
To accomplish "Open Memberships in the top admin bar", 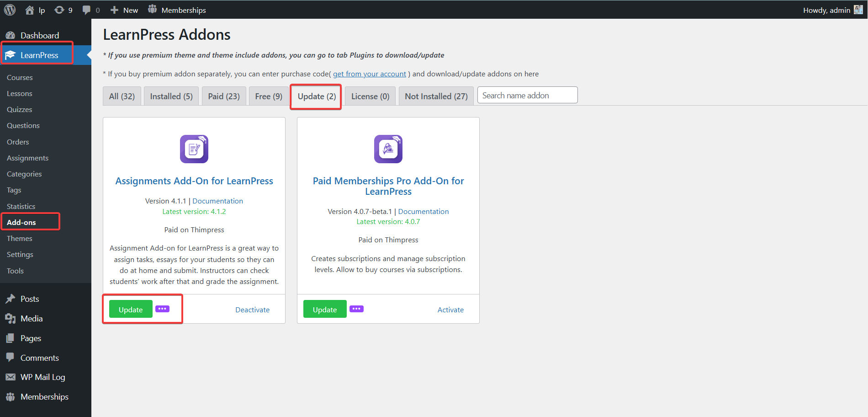I will pyautogui.click(x=177, y=10).
